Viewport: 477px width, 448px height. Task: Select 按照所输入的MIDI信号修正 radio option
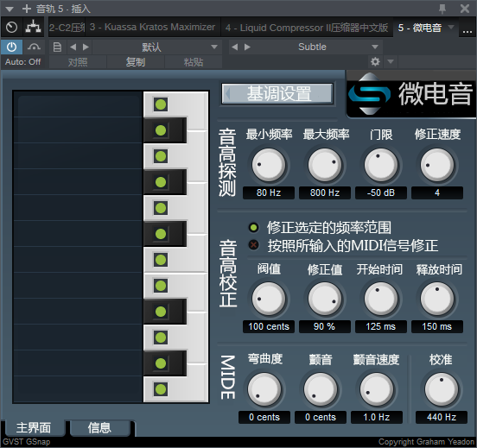(253, 245)
